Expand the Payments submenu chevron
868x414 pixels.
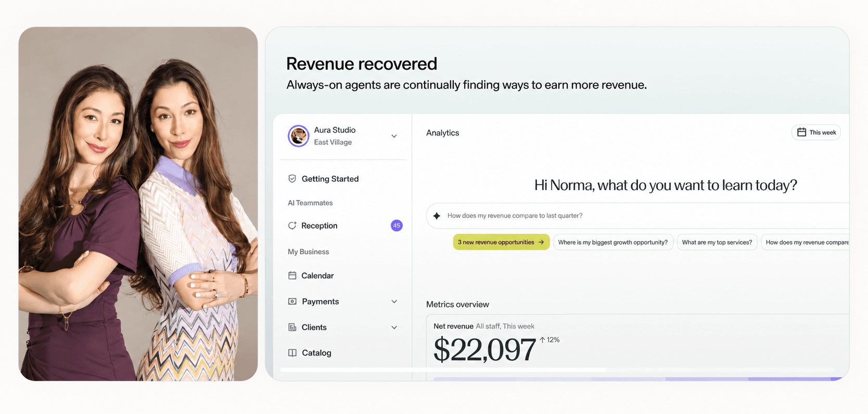click(394, 302)
